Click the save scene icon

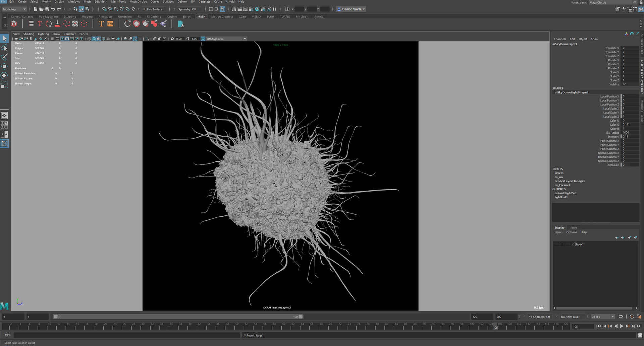pyautogui.click(x=47, y=9)
